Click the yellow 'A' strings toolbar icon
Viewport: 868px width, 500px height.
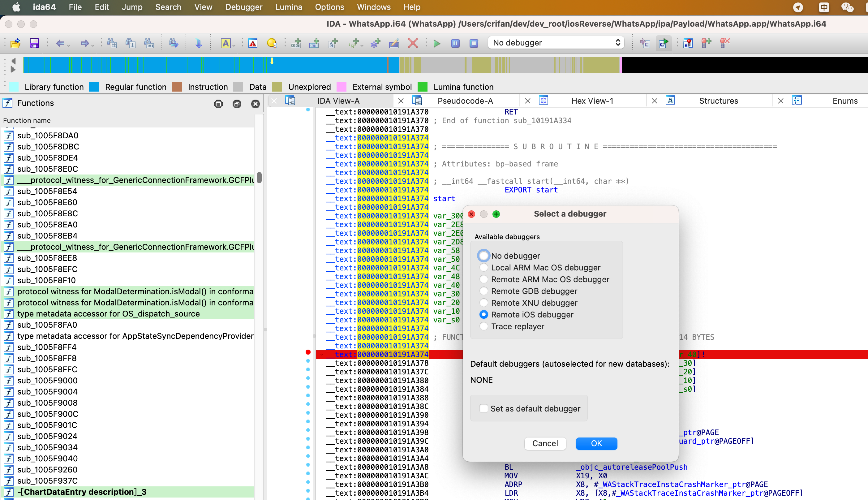(x=226, y=43)
